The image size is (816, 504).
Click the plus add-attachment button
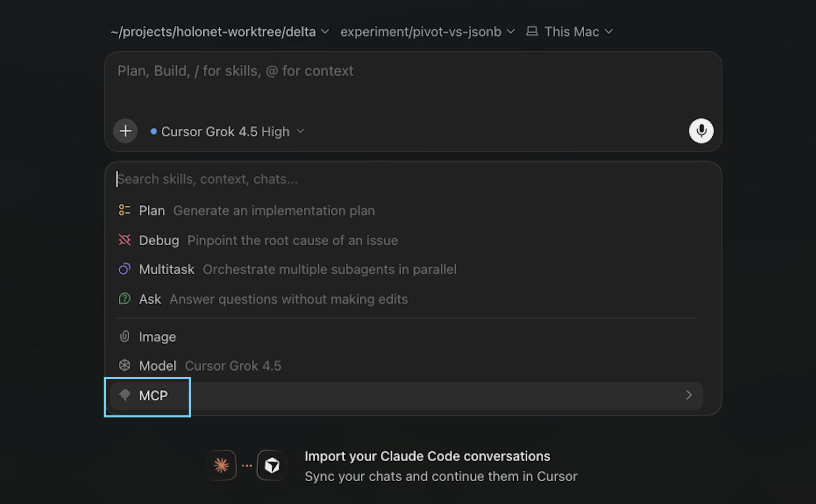click(125, 131)
